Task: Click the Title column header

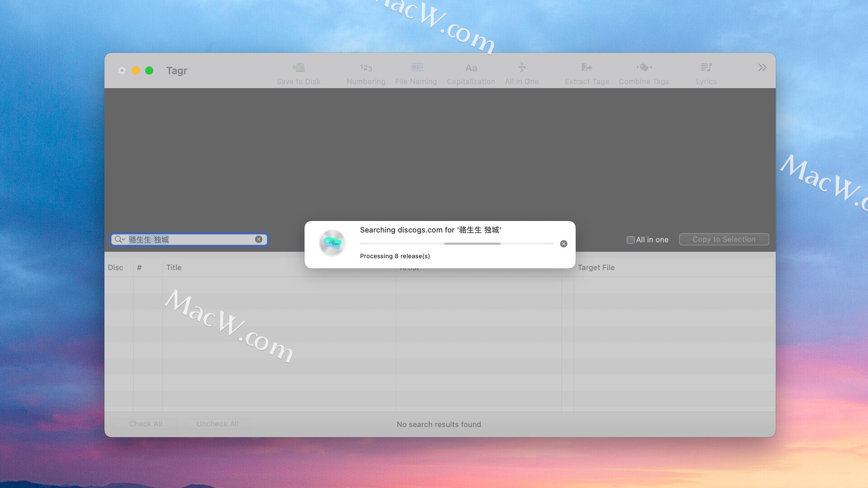Action: coord(279,267)
